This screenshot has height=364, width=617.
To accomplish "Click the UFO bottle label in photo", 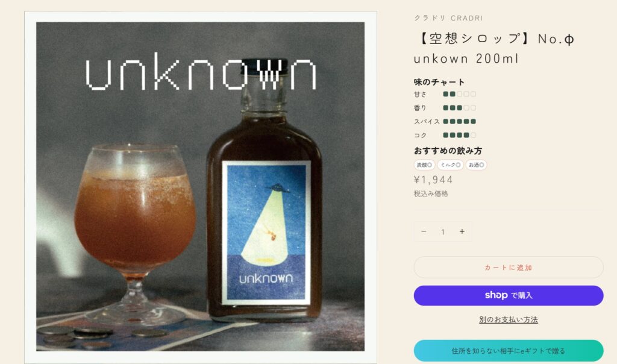I will click(266, 233).
